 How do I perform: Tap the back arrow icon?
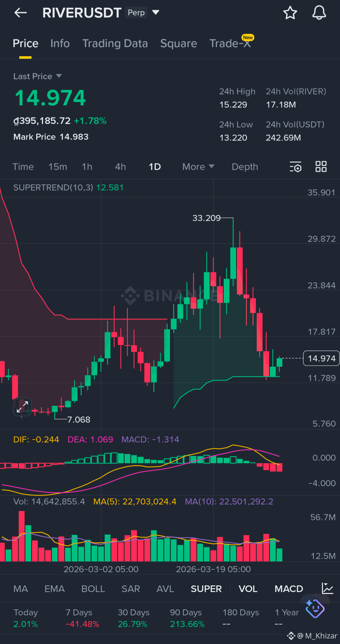pyautogui.click(x=21, y=13)
